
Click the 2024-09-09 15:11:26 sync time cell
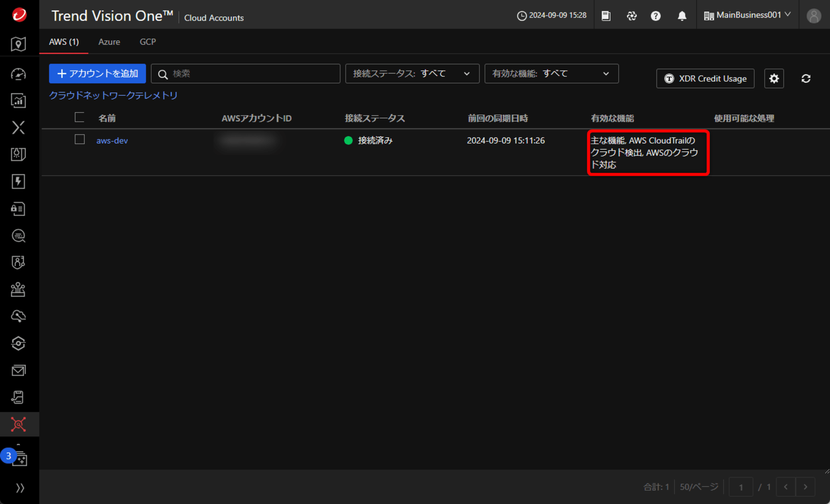pyautogui.click(x=506, y=140)
